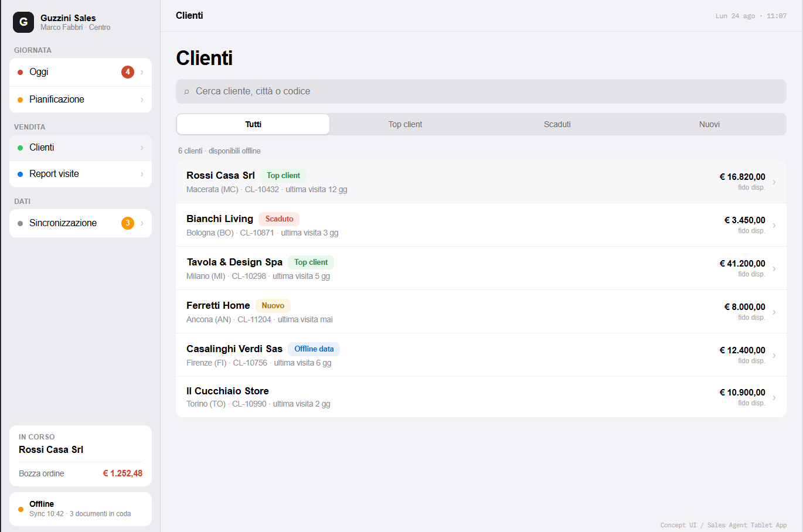The image size is (803, 532).
Task: Select the Scaduti filter tab
Action: tap(557, 124)
